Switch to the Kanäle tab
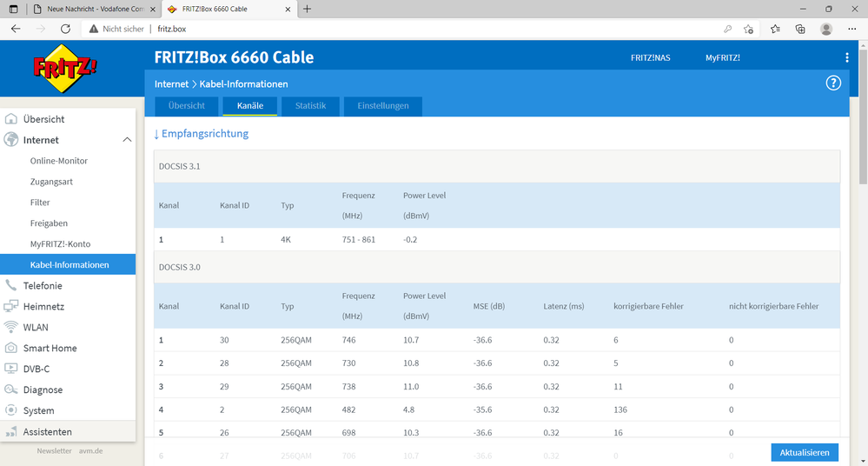868x466 pixels. point(250,106)
